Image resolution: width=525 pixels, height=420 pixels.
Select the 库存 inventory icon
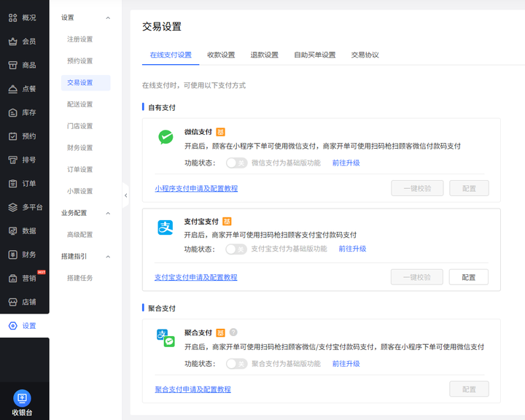pyautogui.click(x=12, y=112)
